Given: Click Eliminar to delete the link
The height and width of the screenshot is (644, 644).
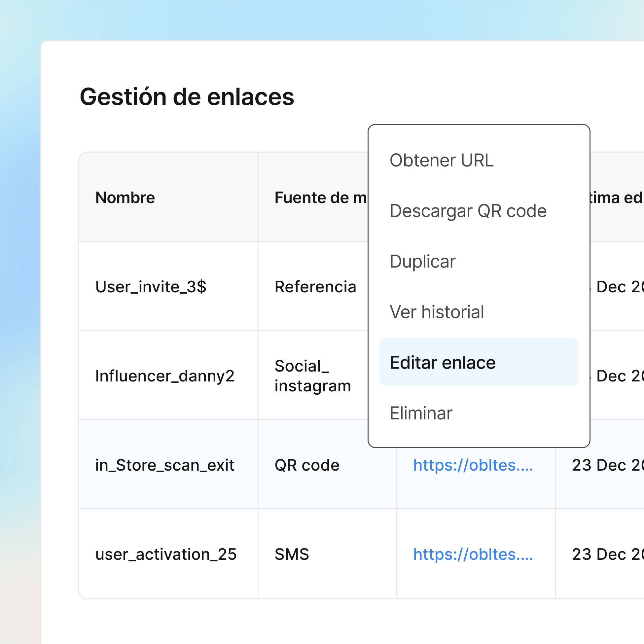Looking at the screenshot, I should 421,413.
